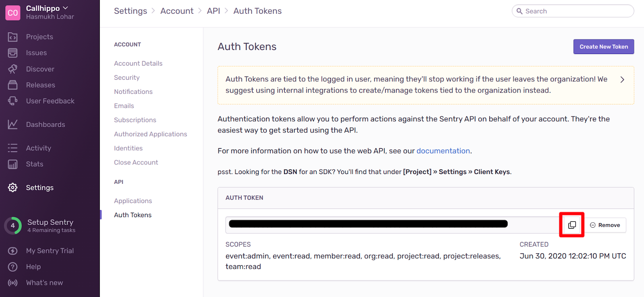The height and width of the screenshot is (297, 644).
Task: Click the Setup Sentry progress ring
Action: coord(13,226)
